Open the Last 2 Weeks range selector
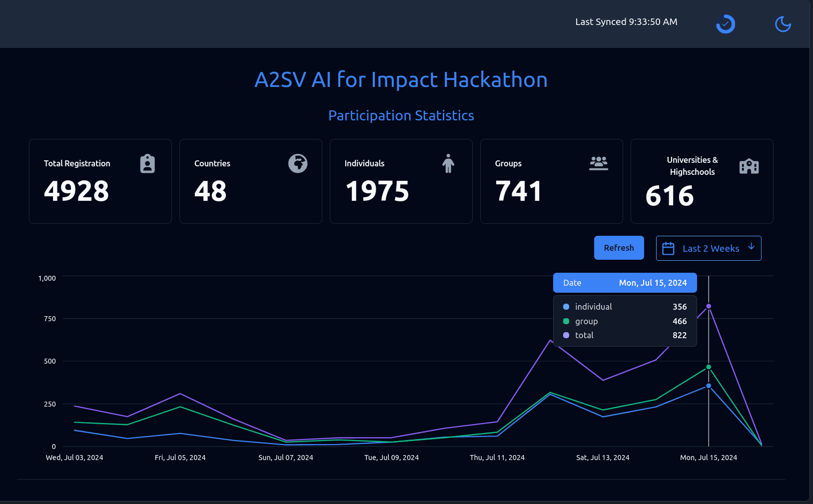This screenshot has width=813, height=504. [x=709, y=248]
